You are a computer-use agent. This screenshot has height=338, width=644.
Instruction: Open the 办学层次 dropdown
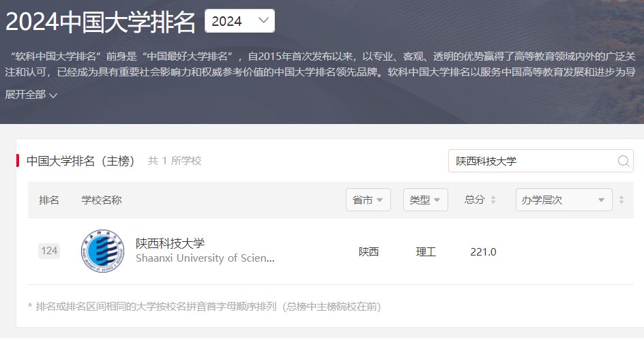[x=564, y=200]
